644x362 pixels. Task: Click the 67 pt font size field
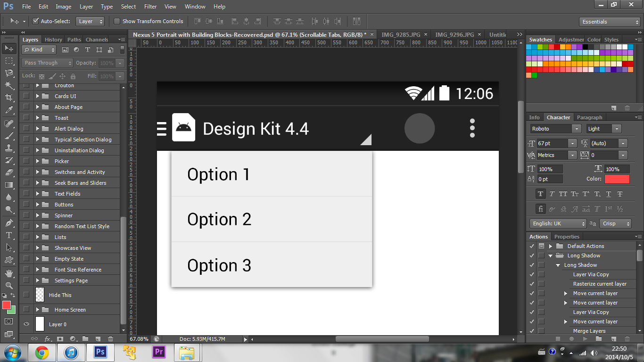point(553,143)
